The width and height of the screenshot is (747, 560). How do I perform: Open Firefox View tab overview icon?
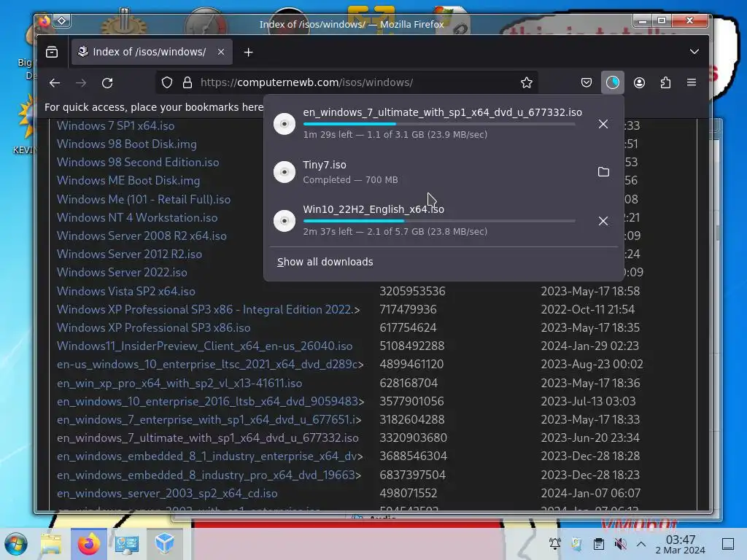tap(52, 52)
